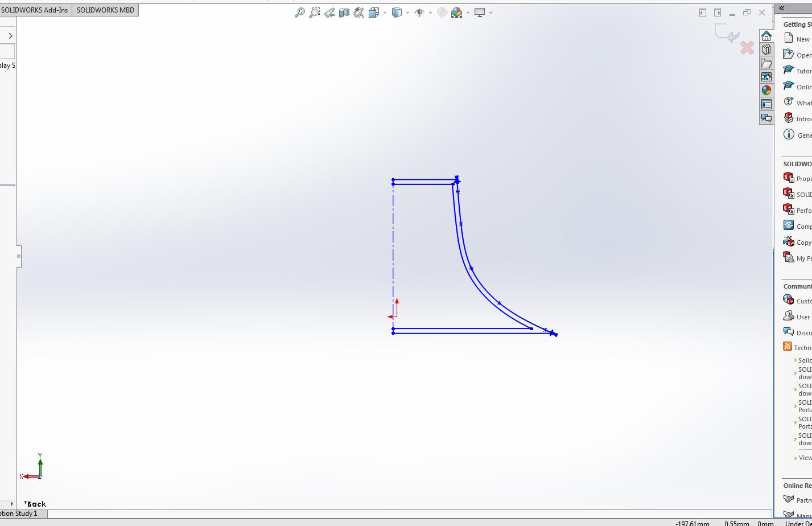Click the View All link in Technical Alerts

click(x=805, y=458)
